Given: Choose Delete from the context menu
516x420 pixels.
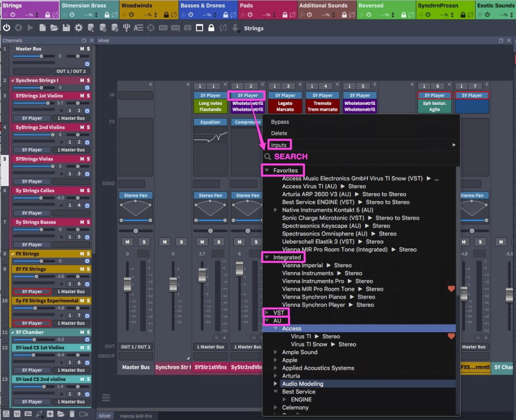Looking at the screenshot, I should pyautogui.click(x=279, y=133).
